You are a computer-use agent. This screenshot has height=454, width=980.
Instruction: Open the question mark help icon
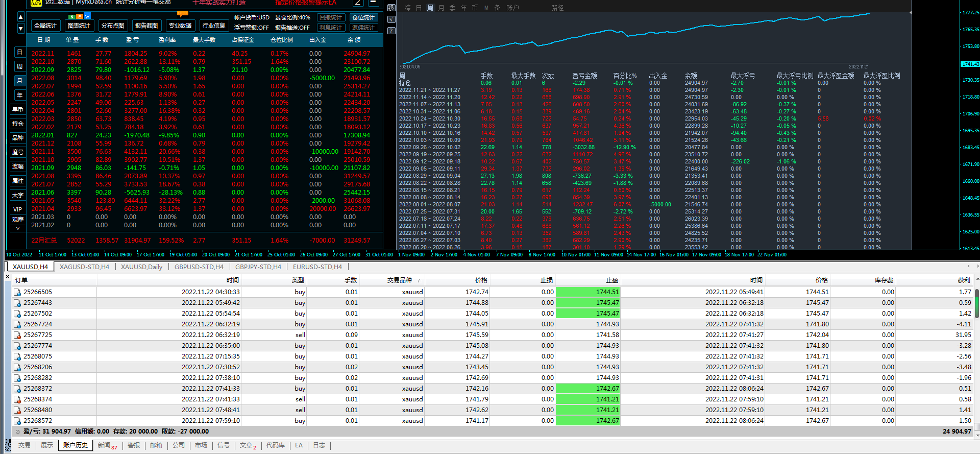point(391,31)
